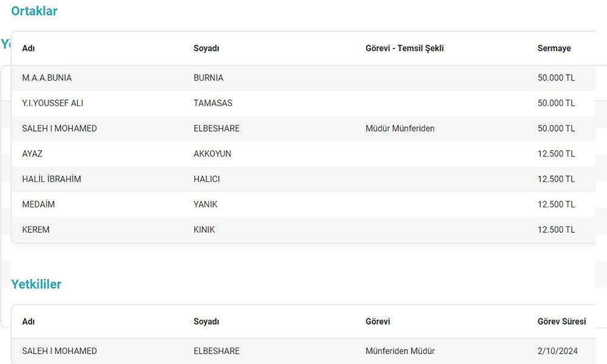
Task: Select the M.A.A.BUNIA partner name
Action: [47, 78]
